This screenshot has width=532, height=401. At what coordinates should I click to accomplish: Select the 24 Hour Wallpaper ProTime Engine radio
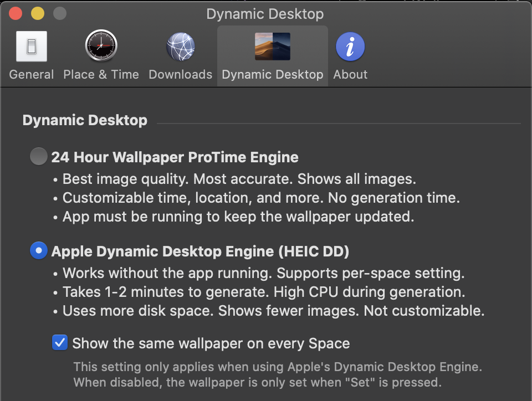(39, 156)
